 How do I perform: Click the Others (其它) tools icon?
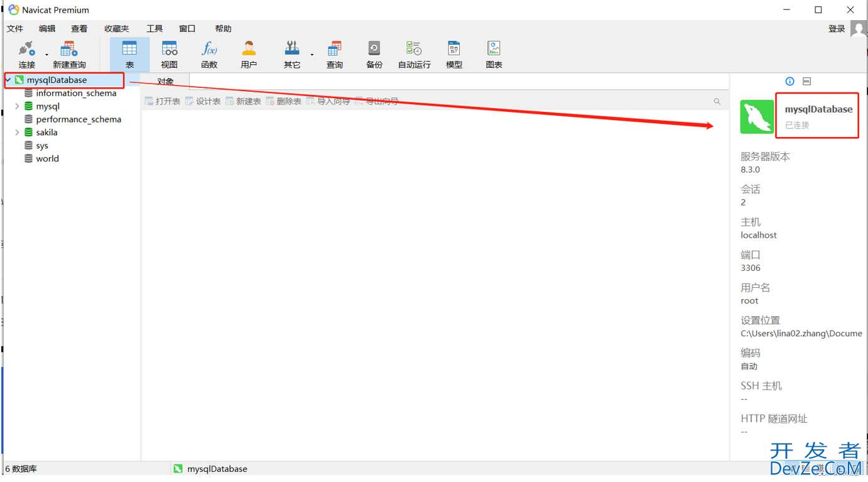pyautogui.click(x=292, y=49)
